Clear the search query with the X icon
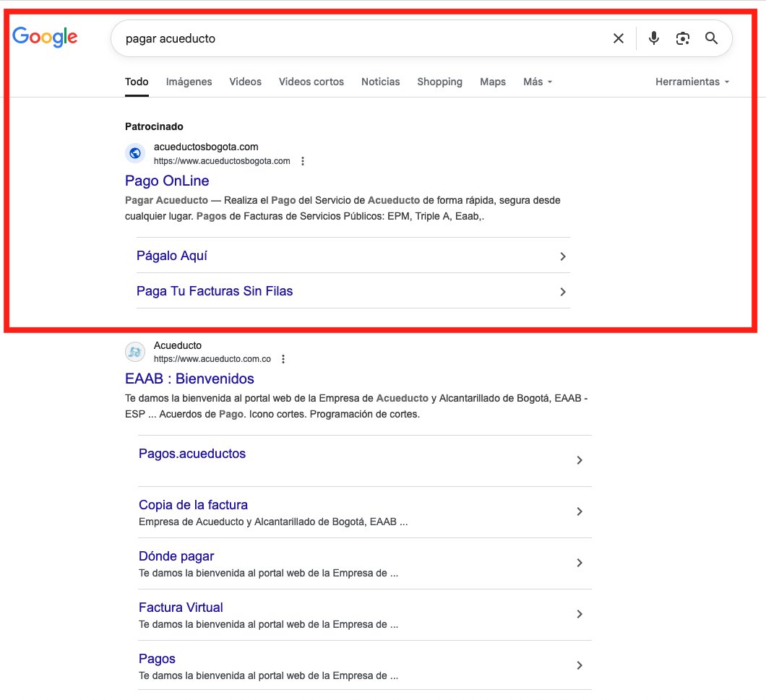The height and width of the screenshot is (700, 766). click(619, 38)
